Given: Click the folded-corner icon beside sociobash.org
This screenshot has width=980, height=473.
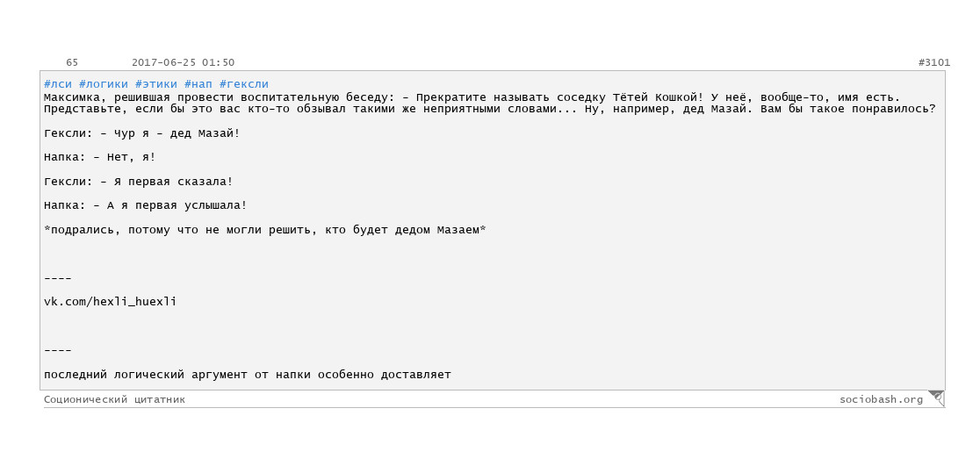Looking at the screenshot, I should pyautogui.click(x=936, y=398).
